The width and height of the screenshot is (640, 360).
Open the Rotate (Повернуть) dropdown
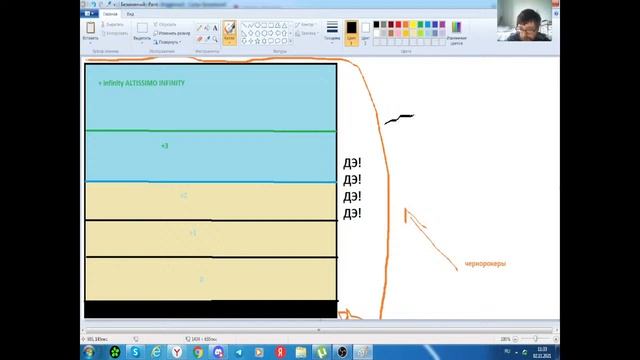(167, 42)
